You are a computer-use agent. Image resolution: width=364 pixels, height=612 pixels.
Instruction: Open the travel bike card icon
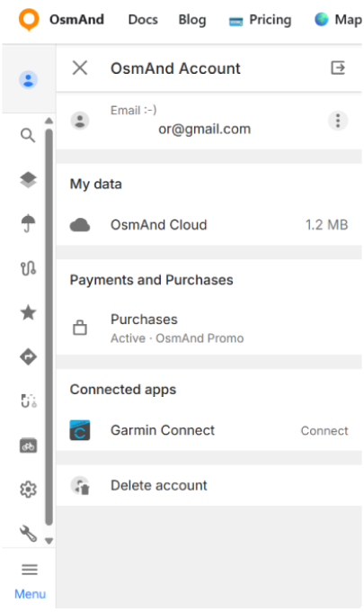28,445
